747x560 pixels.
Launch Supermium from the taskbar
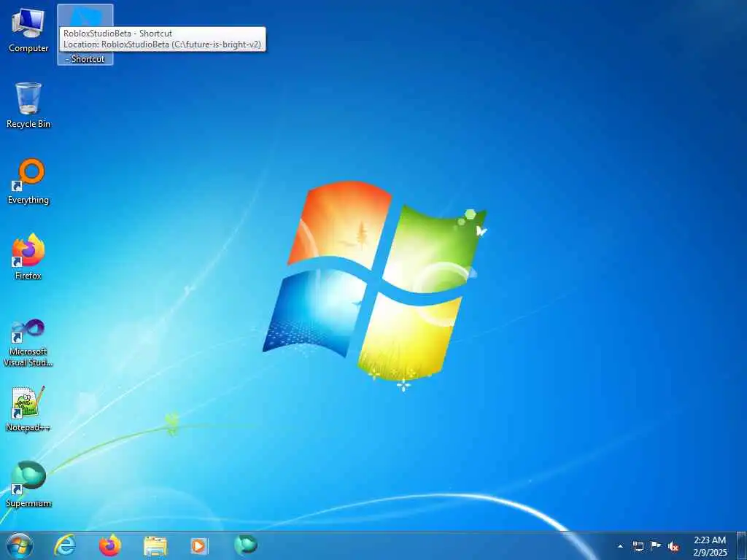click(246, 545)
